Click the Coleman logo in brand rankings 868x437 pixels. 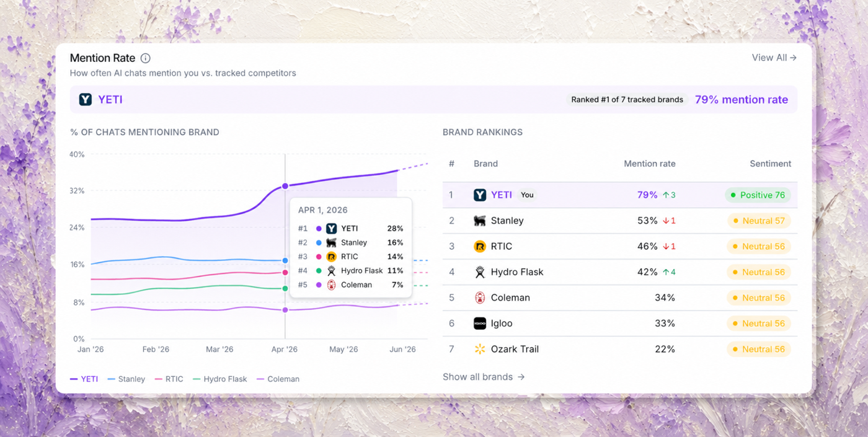click(x=480, y=298)
